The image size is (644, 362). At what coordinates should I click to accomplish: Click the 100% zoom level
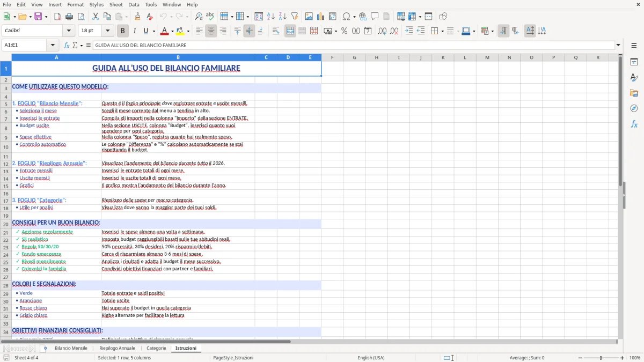pyautogui.click(x=635, y=358)
